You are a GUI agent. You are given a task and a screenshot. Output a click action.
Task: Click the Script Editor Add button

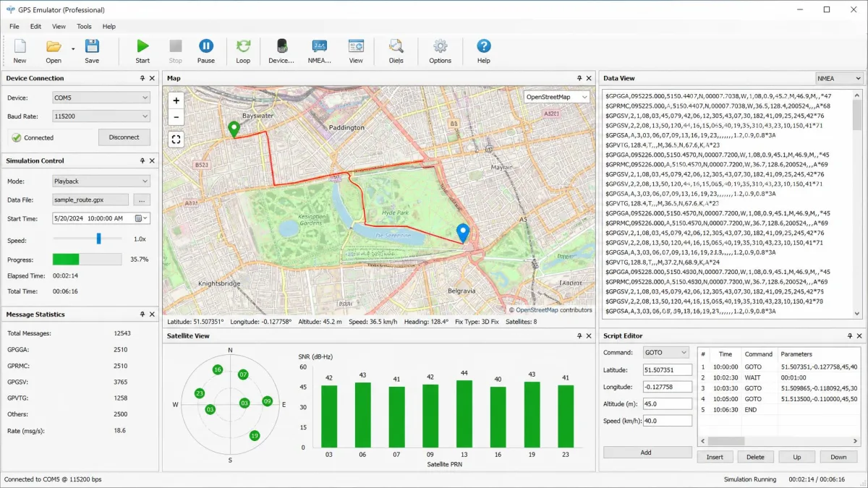coord(646,453)
